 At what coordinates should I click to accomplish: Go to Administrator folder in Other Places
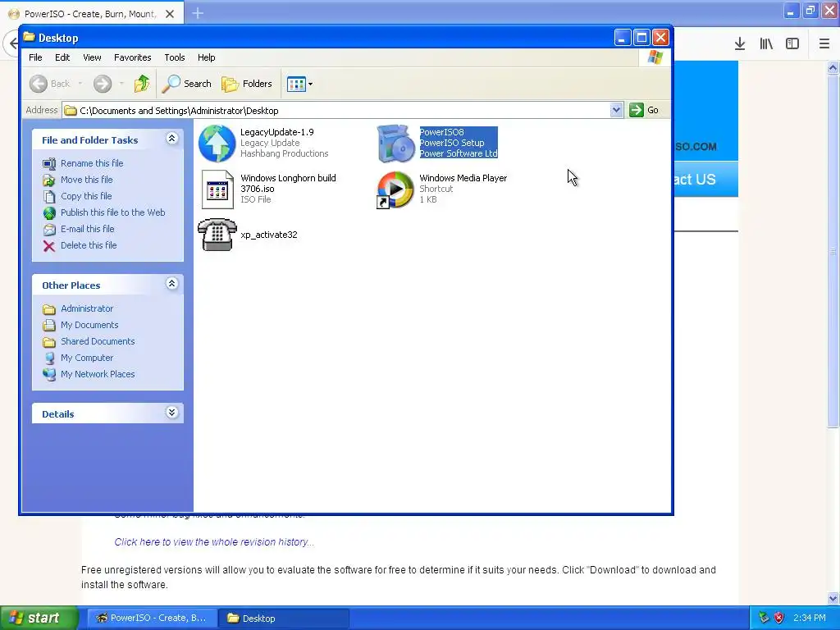pos(87,308)
